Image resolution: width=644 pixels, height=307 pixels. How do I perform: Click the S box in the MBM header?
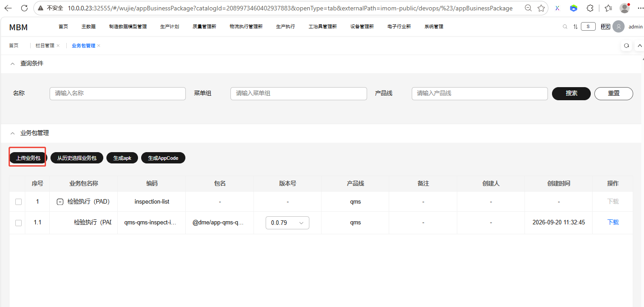click(x=588, y=27)
